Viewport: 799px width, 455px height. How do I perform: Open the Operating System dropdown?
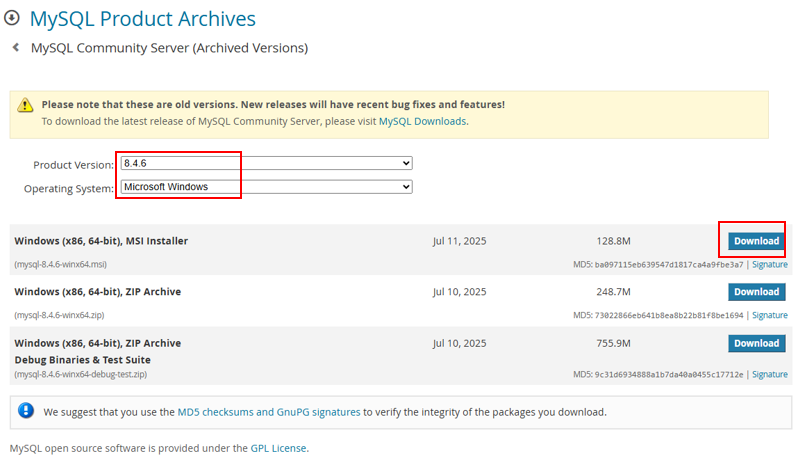coord(266,187)
